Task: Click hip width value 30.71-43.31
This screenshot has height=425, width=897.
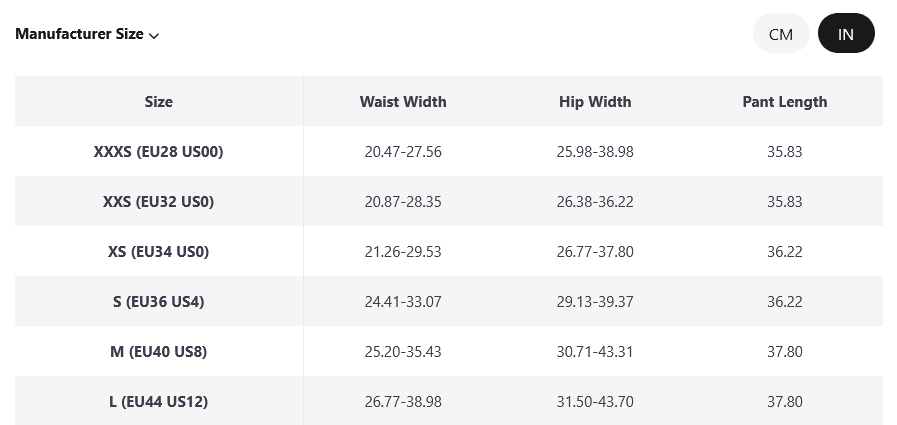Action: click(595, 352)
